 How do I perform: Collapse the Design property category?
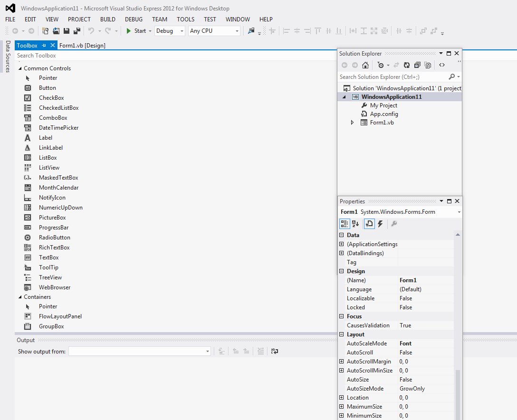tap(342, 271)
